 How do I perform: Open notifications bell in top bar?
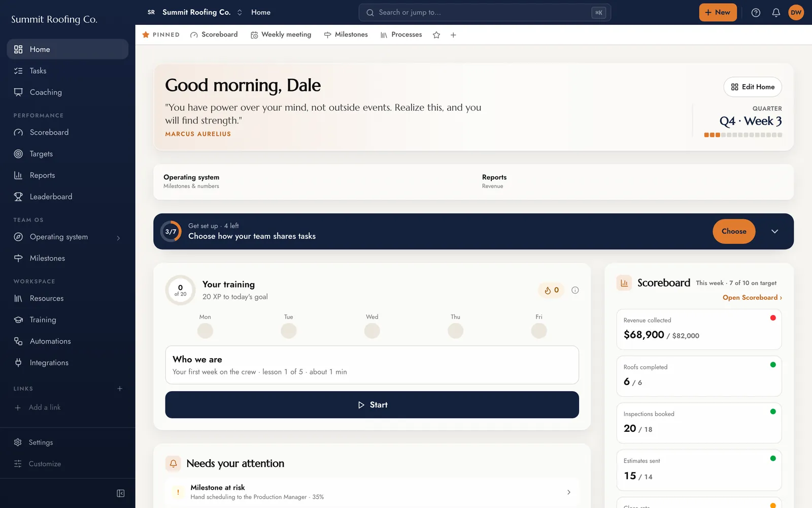776,13
